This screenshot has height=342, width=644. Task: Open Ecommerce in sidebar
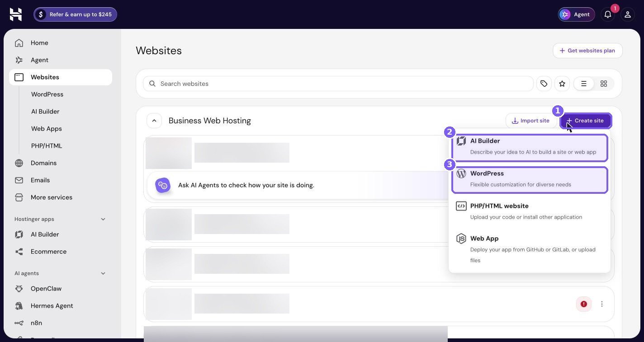click(x=61, y=252)
